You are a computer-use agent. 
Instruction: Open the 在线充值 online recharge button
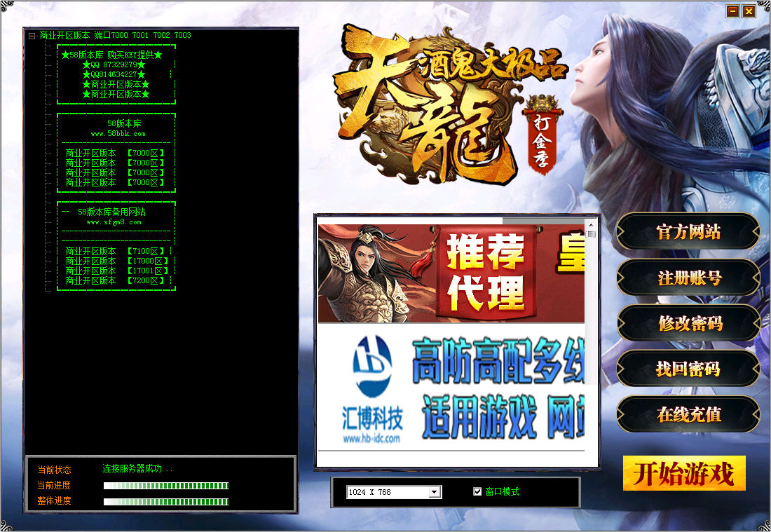tap(688, 414)
